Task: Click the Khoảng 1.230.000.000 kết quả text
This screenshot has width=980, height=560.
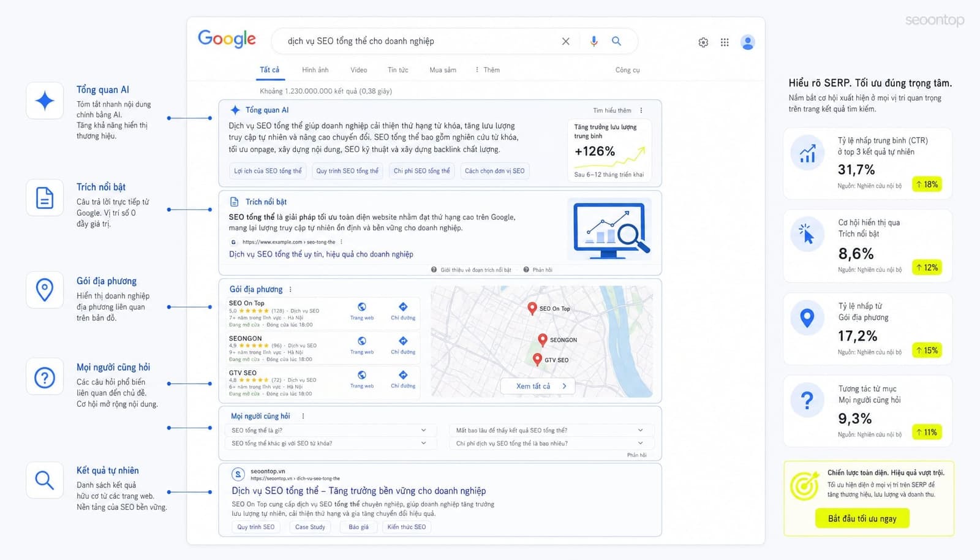Action: pos(326,91)
